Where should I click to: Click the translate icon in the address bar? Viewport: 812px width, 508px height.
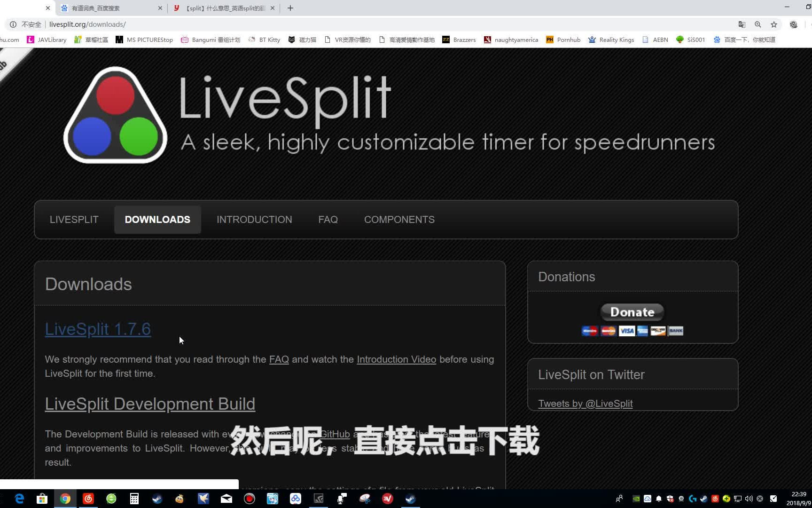point(742,24)
